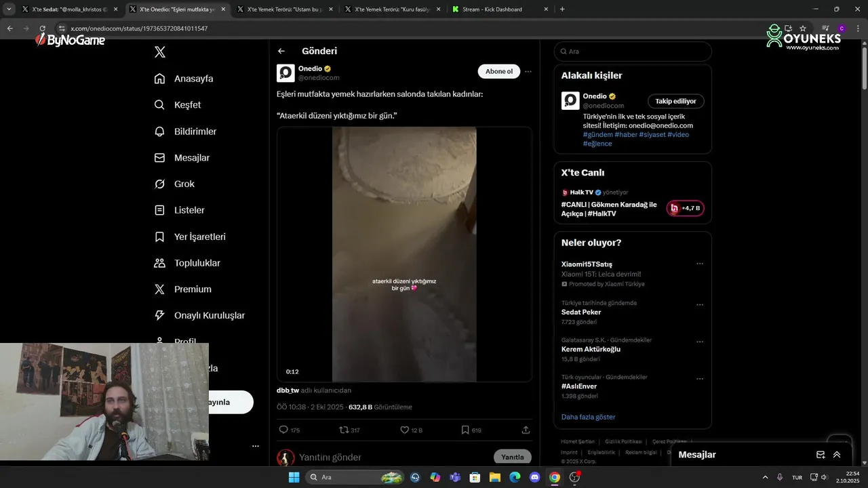
Task: Open Windows Start menu
Action: pyautogui.click(x=294, y=477)
